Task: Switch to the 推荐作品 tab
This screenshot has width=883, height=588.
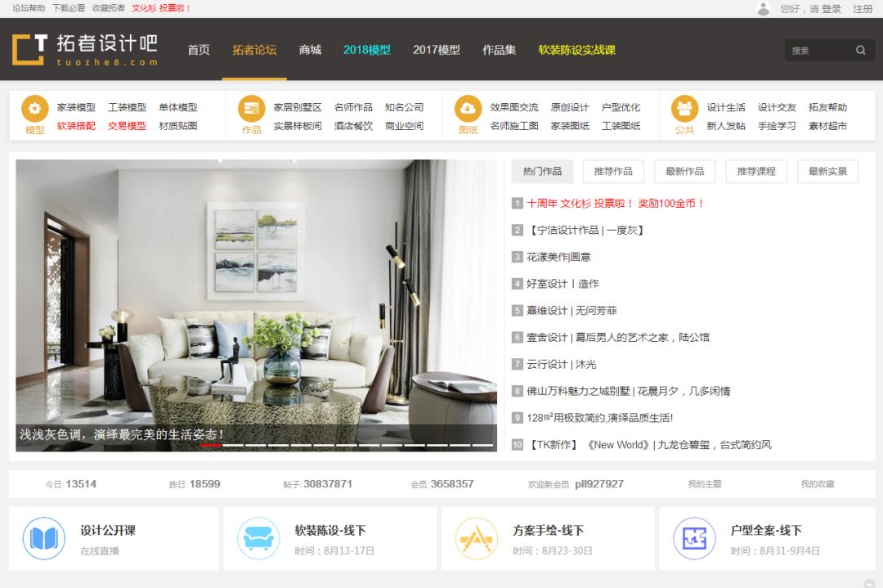Action: point(612,171)
